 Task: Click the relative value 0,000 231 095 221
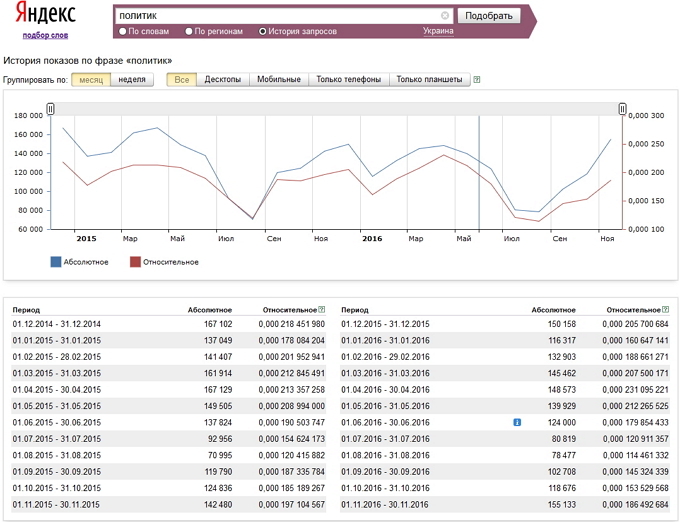pos(635,390)
